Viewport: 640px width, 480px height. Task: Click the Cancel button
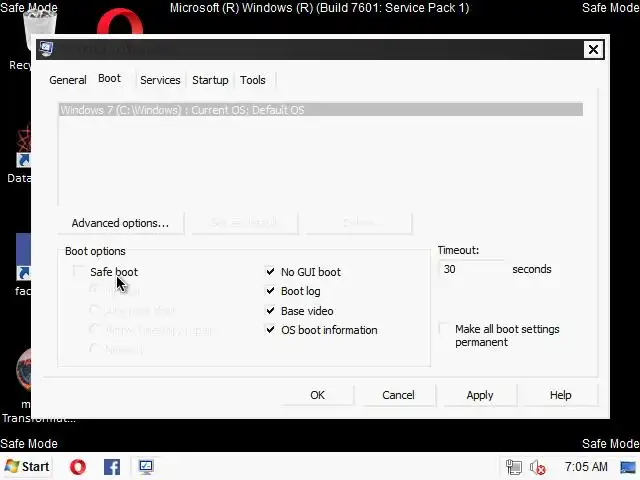click(398, 395)
